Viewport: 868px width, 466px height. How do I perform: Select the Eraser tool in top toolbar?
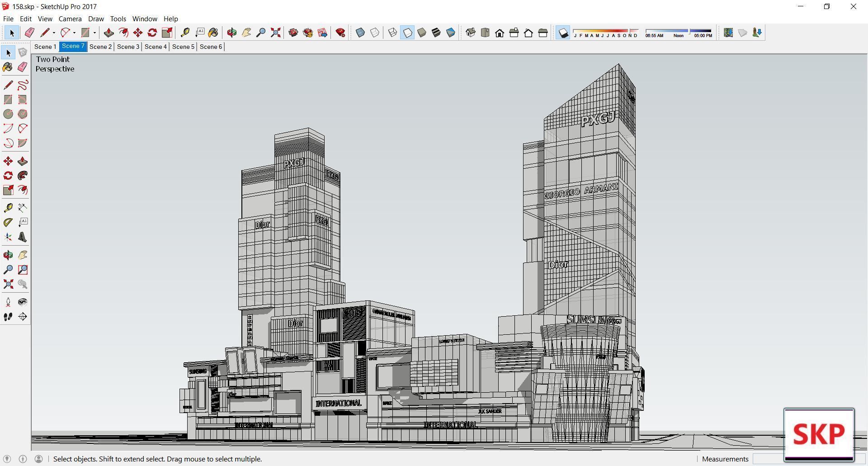click(x=29, y=33)
